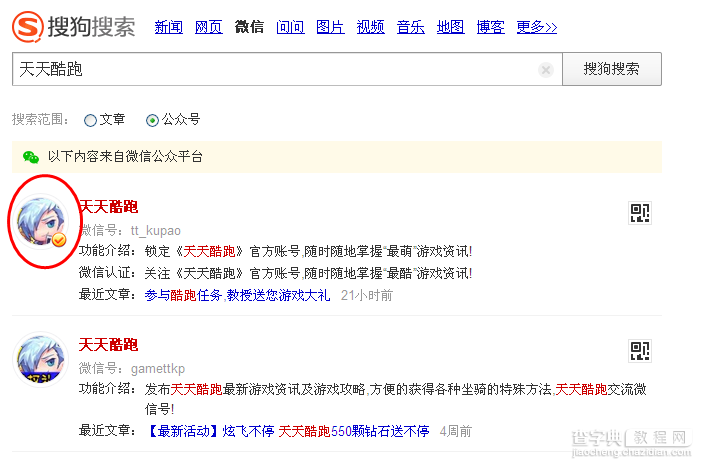Screen dimensions: 704x459
Task: Go to the 音乐 search tab
Action: coord(410,27)
